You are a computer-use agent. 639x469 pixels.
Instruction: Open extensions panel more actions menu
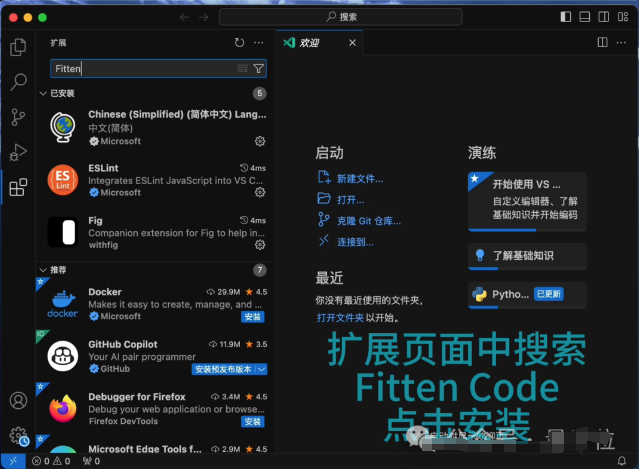[x=258, y=42]
